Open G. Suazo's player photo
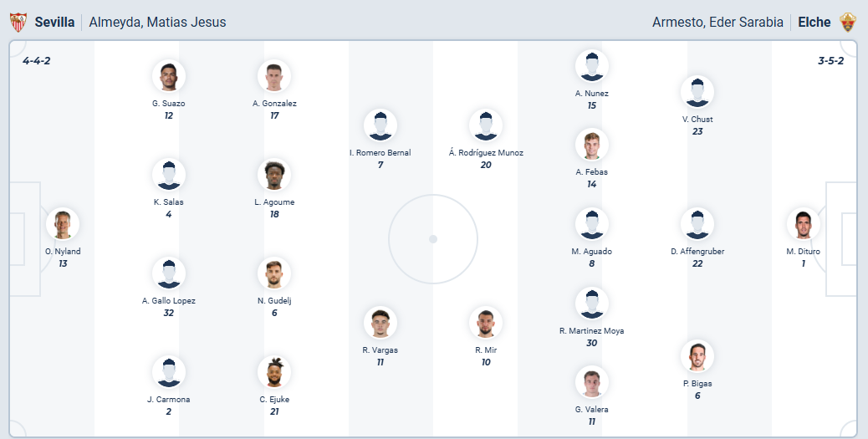 [x=169, y=76]
